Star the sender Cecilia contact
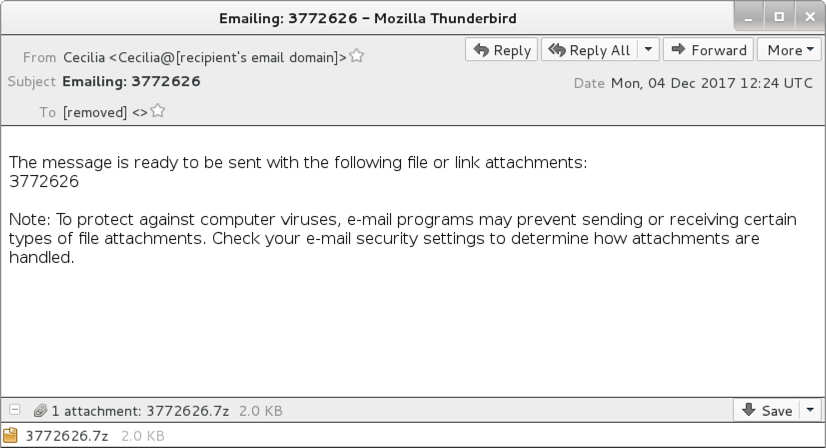Screen dimensions: 826x448 point(357,56)
